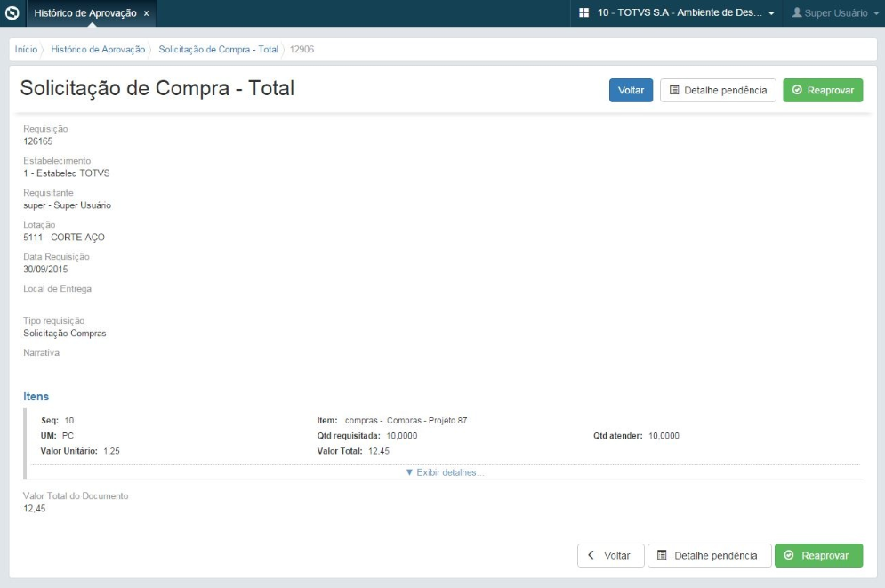Click the text 1 - Estabelec TOTVS
Viewport: 885px width, 588px height.
(x=67, y=173)
